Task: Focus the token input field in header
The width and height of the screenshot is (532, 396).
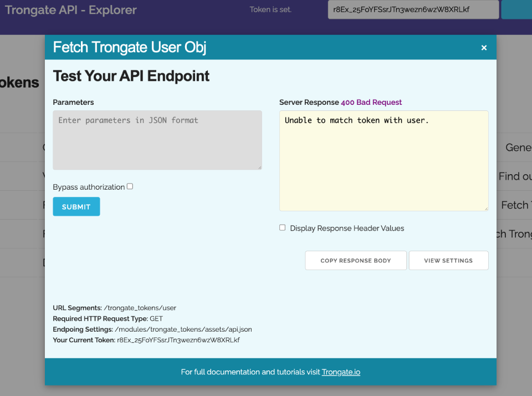Action: [413, 9]
